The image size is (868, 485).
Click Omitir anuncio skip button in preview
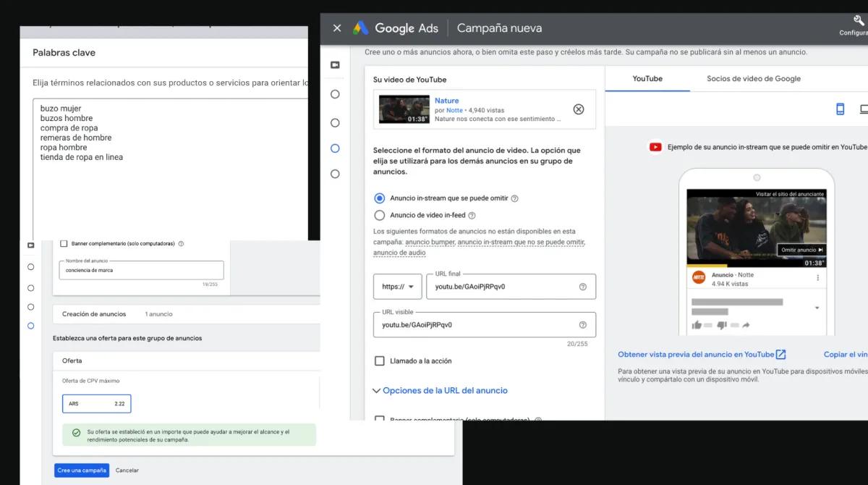(802, 250)
